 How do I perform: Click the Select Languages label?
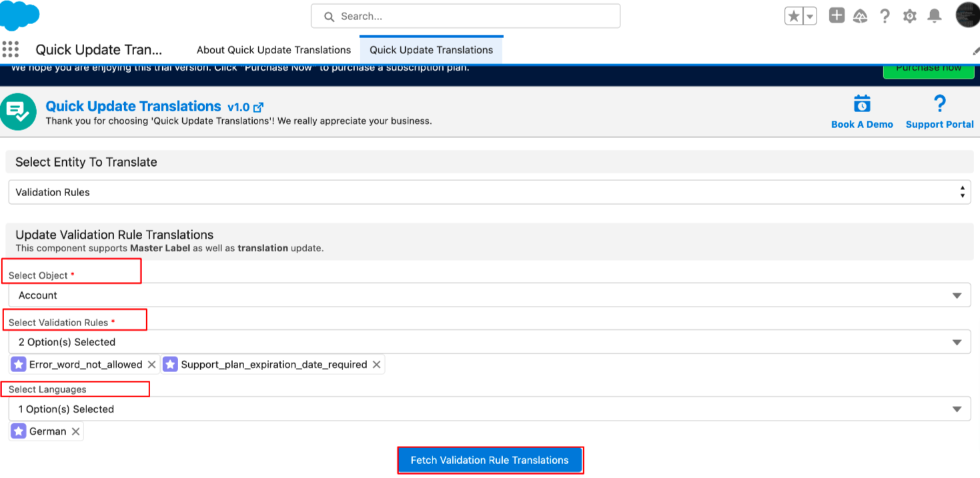click(47, 389)
